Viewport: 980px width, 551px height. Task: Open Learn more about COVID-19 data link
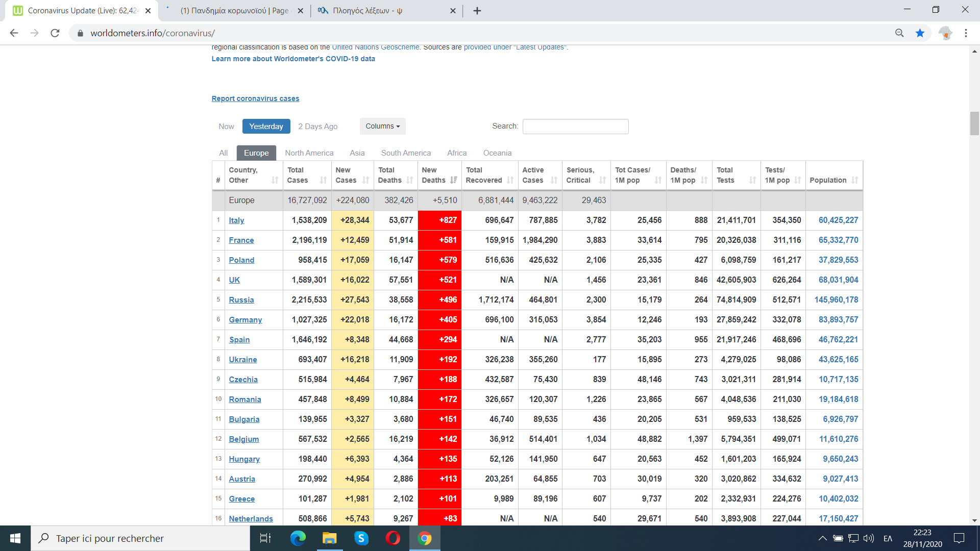293,59
